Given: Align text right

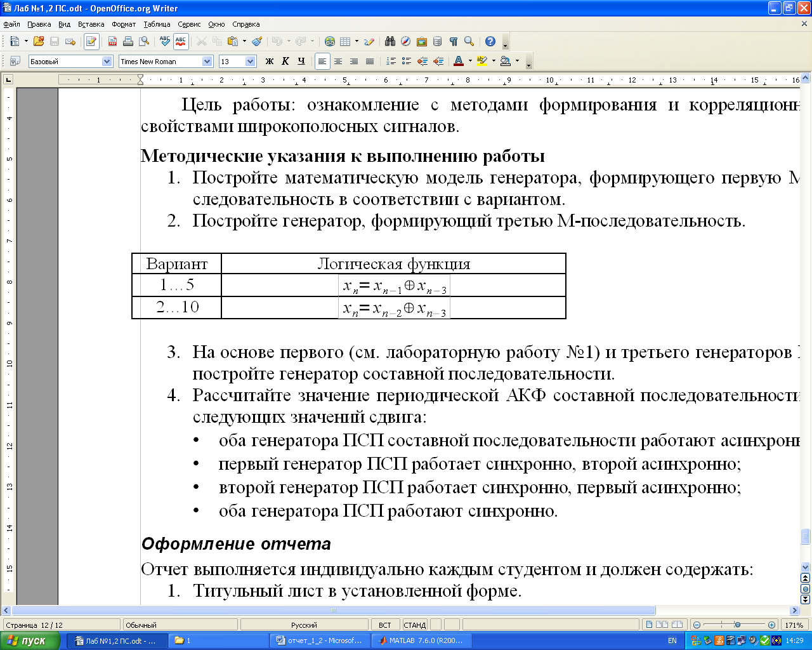Looking at the screenshot, I should [x=354, y=61].
